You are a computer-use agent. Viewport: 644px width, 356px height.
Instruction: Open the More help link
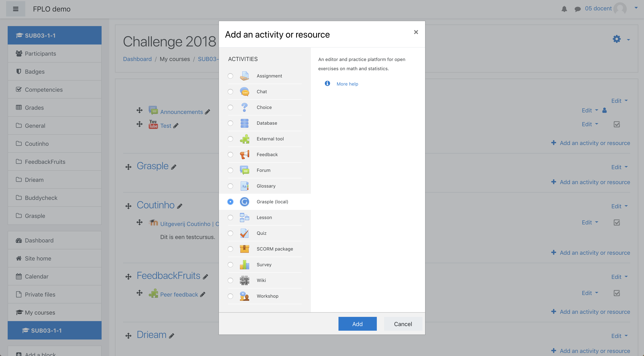point(347,84)
